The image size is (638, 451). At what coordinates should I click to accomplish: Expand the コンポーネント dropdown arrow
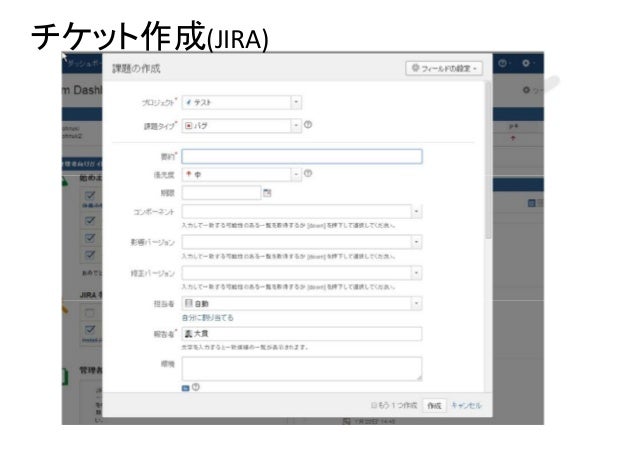tap(416, 212)
